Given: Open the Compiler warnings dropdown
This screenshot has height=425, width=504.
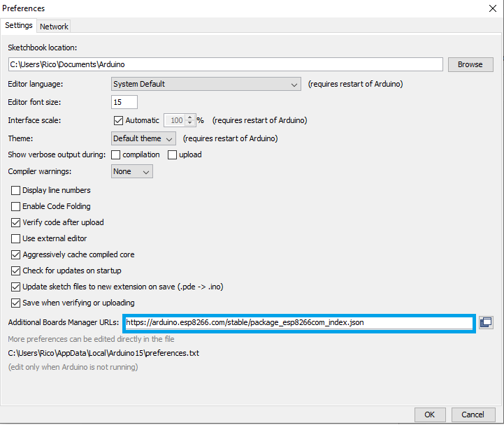Looking at the screenshot, I should [x=132, y=171].
